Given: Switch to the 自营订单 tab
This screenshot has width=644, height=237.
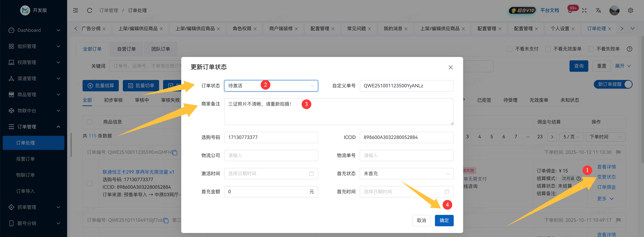Looking at the screenshot, I should [x=127, y=49].
